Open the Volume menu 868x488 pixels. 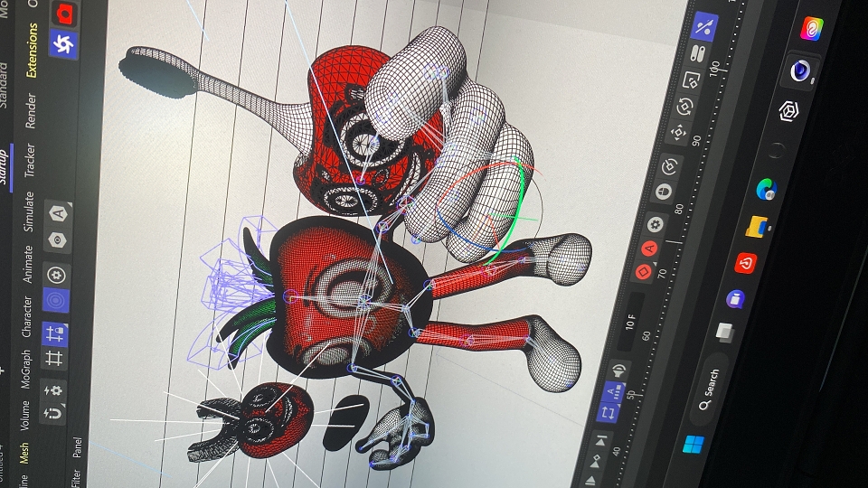24,416
